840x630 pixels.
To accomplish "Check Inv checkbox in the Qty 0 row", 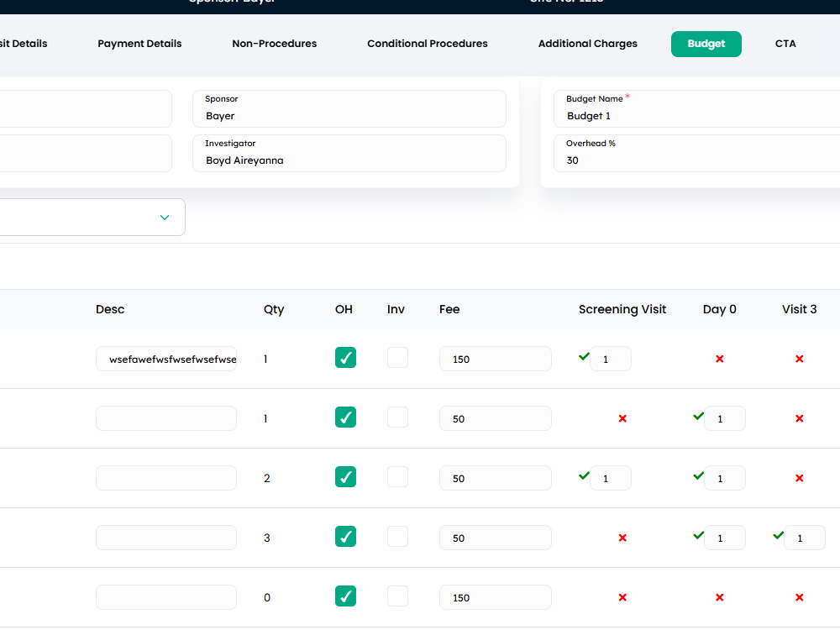I will coord(397,596).
